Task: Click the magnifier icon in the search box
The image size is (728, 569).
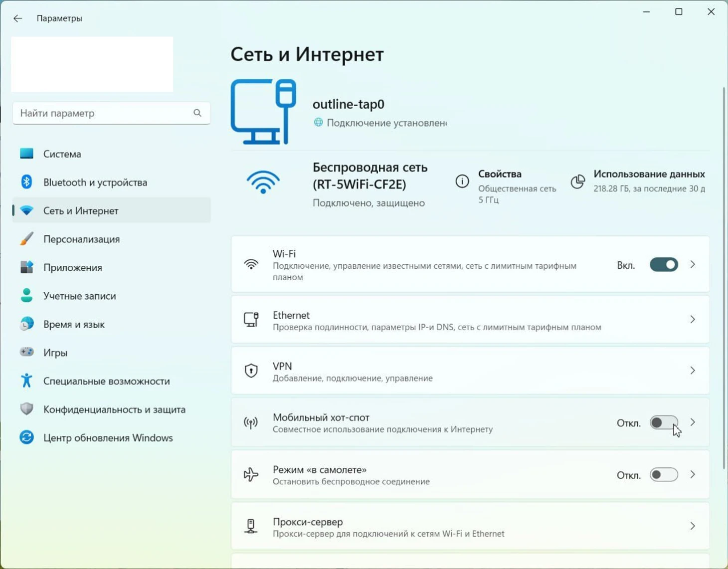Action: (197, 113)
